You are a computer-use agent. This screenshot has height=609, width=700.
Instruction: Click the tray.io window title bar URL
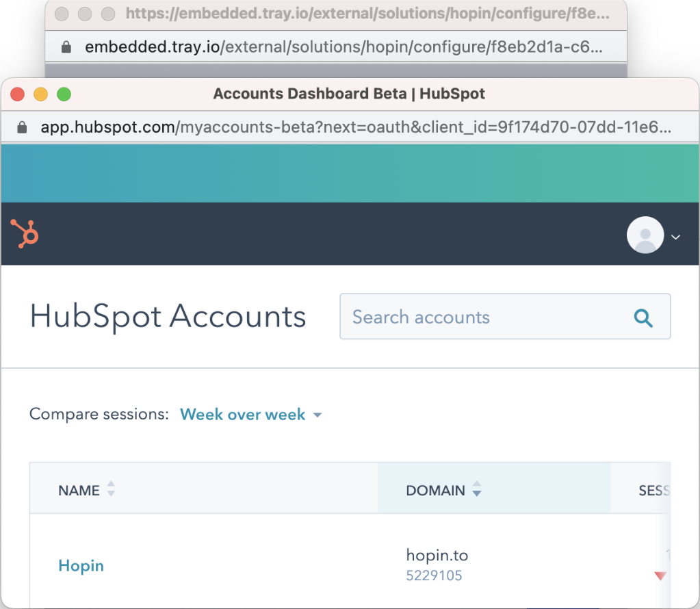(367, 14)
